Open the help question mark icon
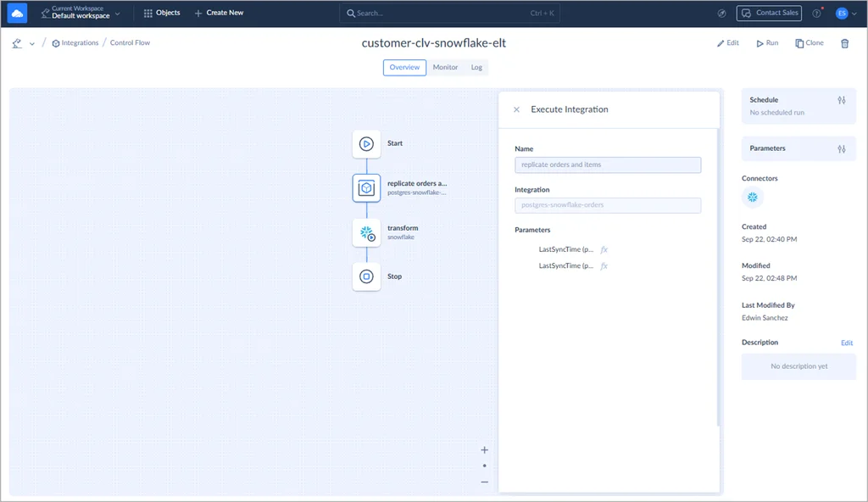Image resolution: width=868 pixels, height=502 pixels. click(816, 14)
